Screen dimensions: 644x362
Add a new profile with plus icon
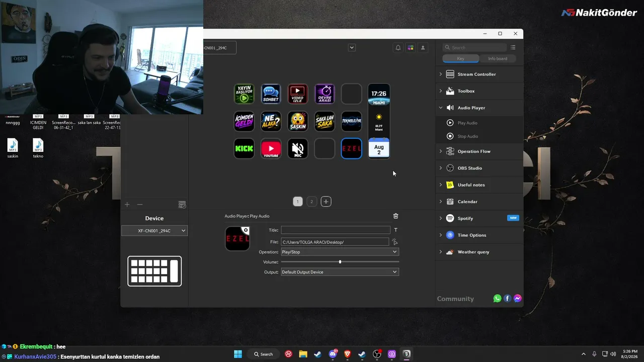coord(127,205)
